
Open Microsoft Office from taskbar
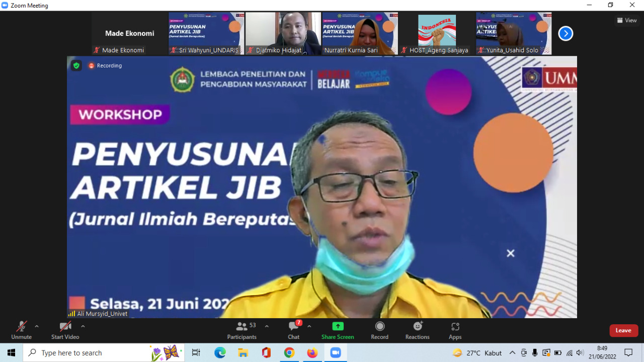pyautogui.click(x=266, y=353)
